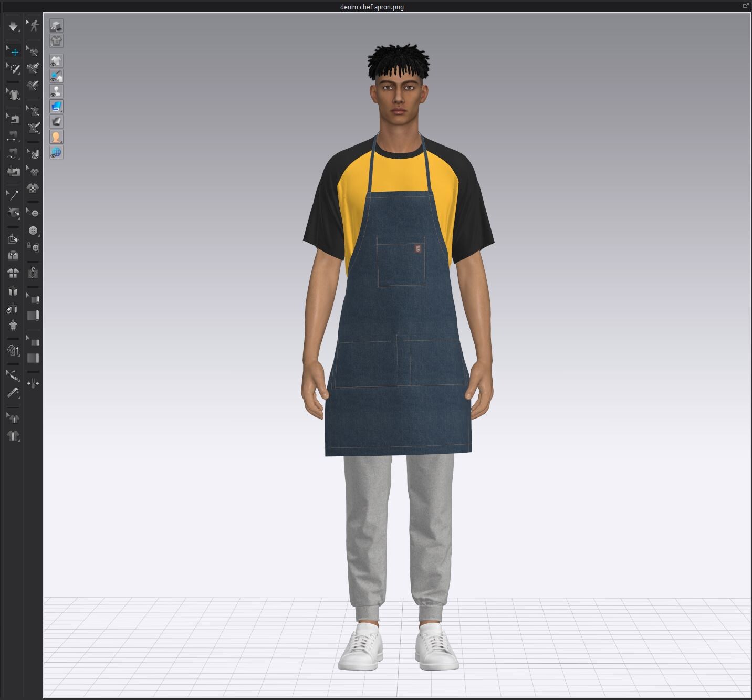Click the inward arrows compress tool
Screen dimensions: 752x700
pos(33,384)
